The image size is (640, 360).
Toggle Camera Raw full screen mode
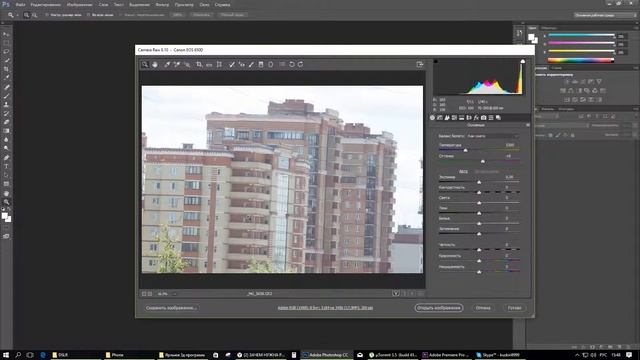[x=420, y=64]
